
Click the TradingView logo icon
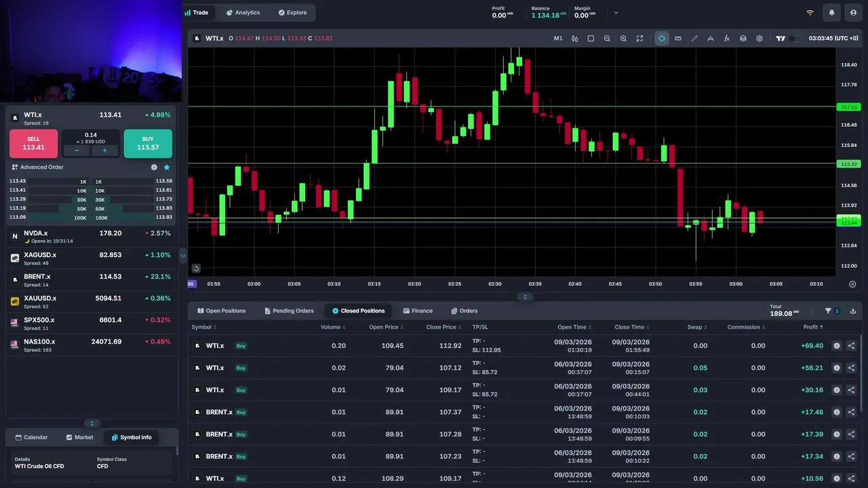tap(781, 39)
